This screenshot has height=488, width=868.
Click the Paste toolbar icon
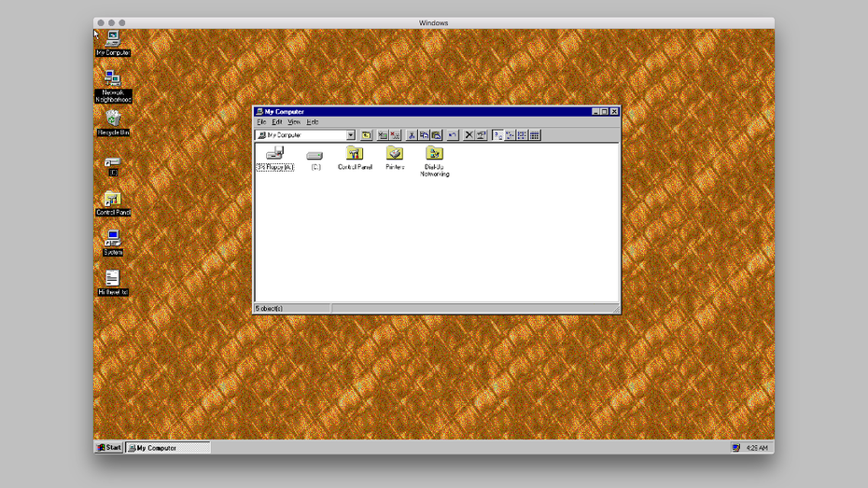pyautogui.click(x=436, y=135)
